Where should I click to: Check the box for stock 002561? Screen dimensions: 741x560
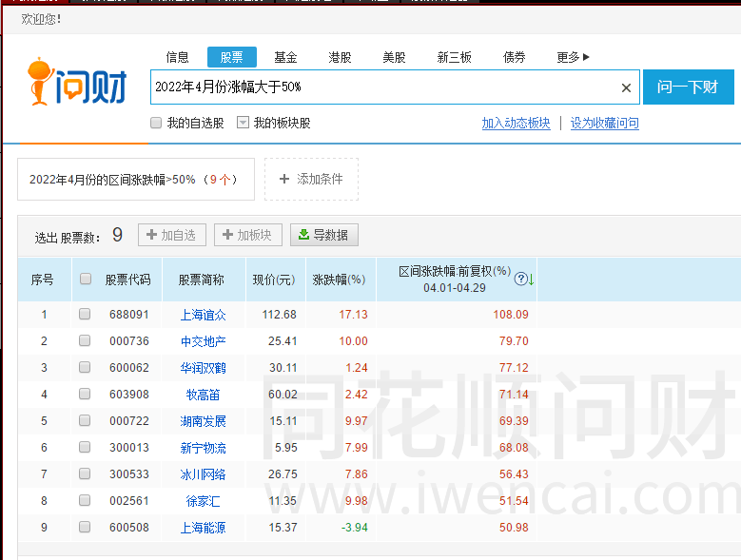[85, 500]
